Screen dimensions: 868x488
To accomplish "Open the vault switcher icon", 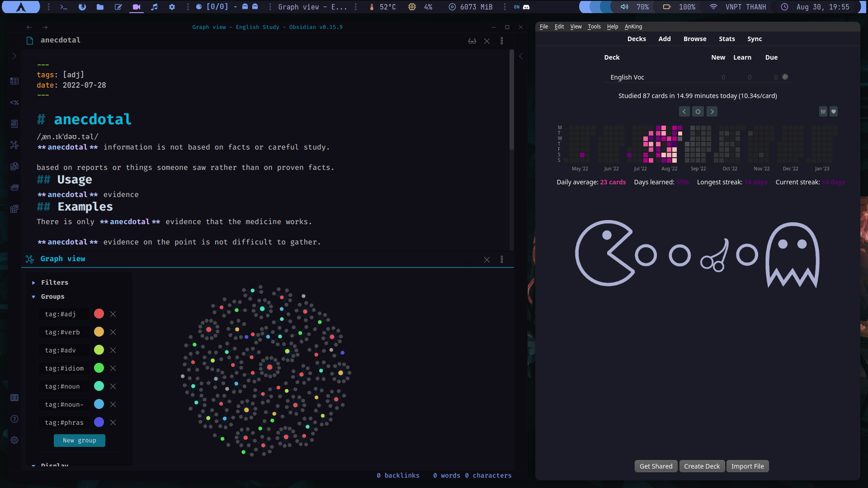I will pyautogui.click(x=14, y=398).
